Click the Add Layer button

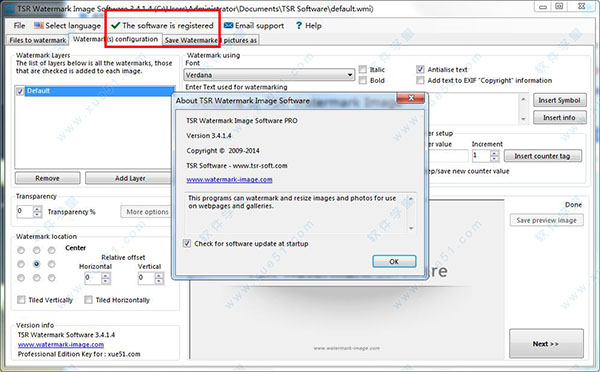129,178
